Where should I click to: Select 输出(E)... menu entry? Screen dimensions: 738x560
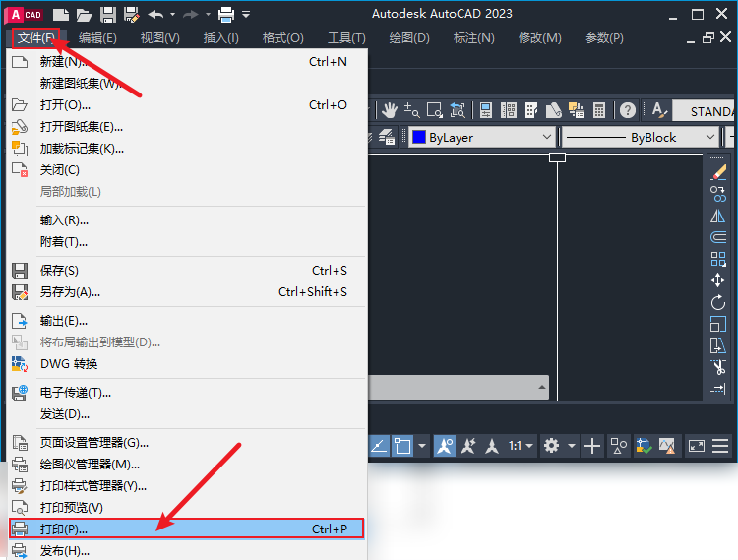(x=186, y=321)
